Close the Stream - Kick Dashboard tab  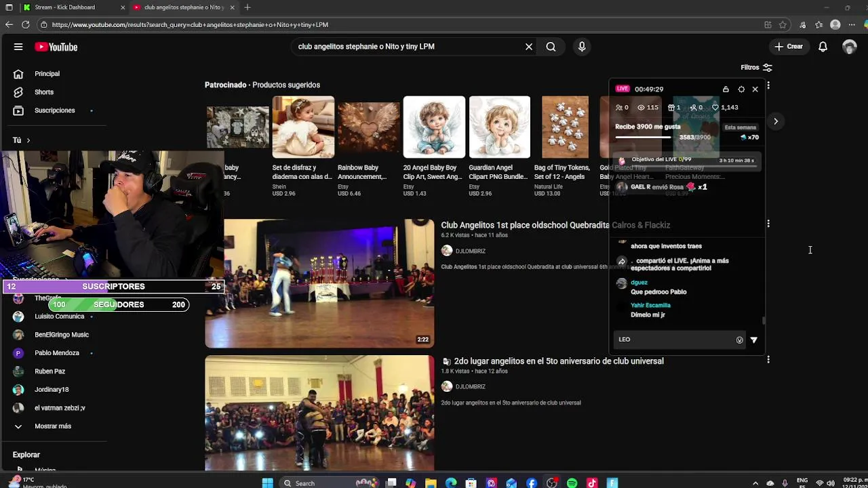pyautogui.click(x=123, y=7)
